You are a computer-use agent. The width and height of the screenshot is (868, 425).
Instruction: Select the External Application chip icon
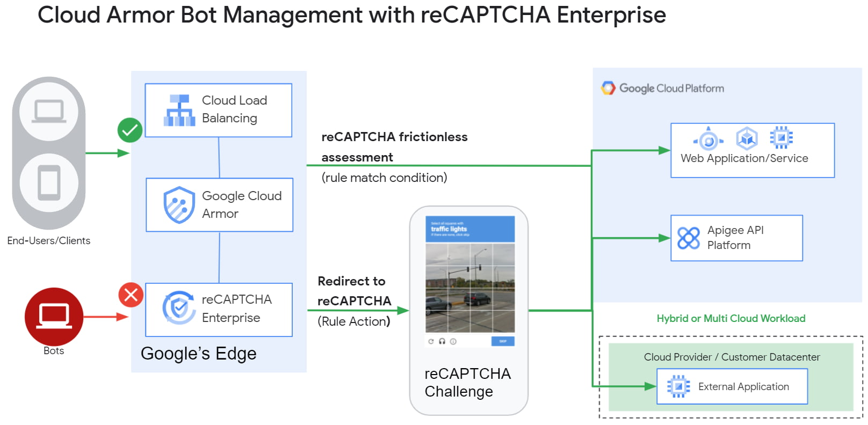click(678, 386)
